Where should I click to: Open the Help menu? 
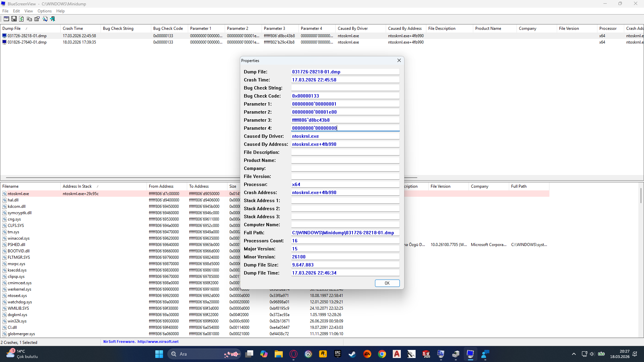tap(60, 11)
